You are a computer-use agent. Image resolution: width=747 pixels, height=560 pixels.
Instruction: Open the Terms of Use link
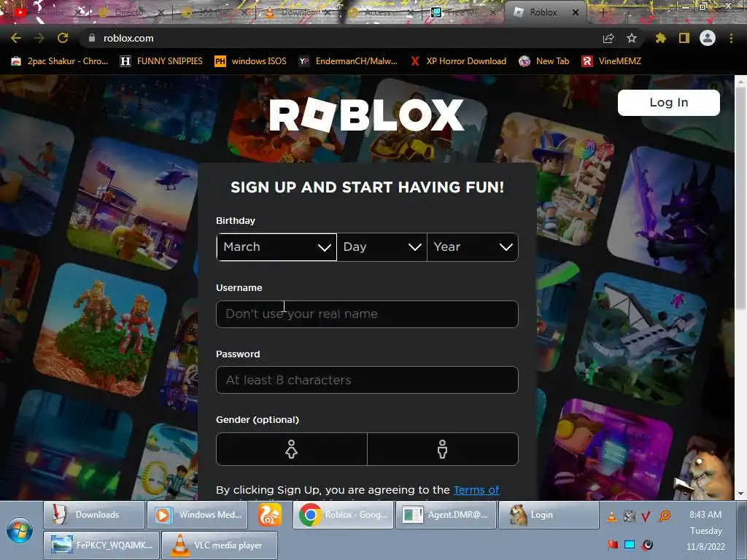tap(476, 490)
